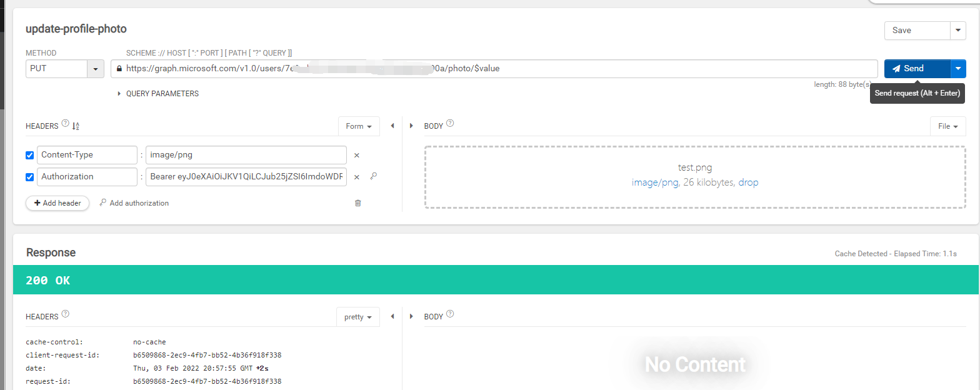This screenshot has width=980, height=390.
Task: Open the body File type dropdown
Action: tap(948, 126)
